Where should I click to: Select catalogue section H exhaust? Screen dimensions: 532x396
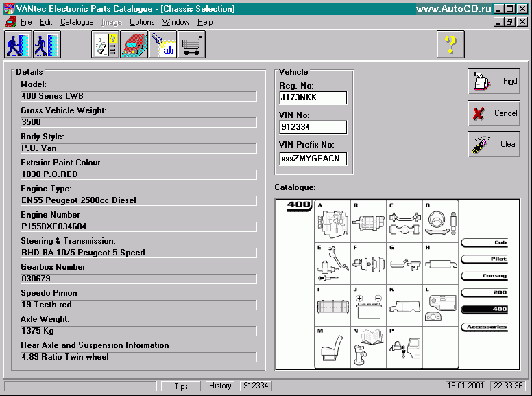click(440, 264)
